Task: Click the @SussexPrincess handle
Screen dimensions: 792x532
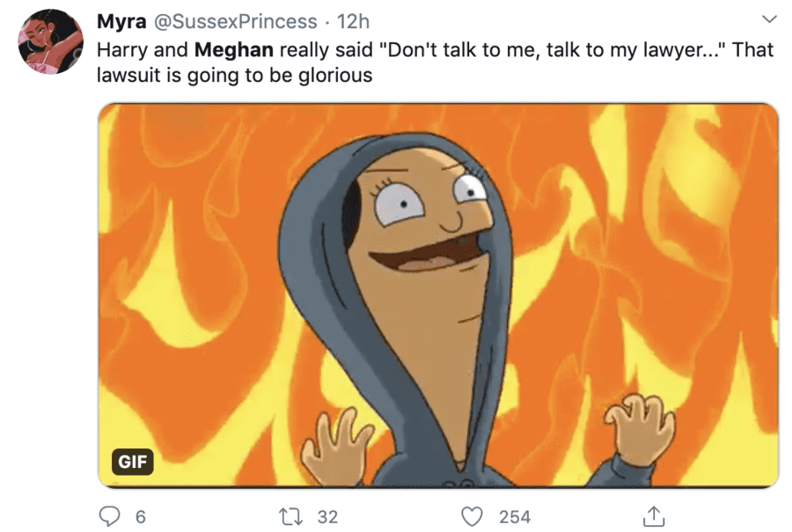Action: click(x=236, y=20)
